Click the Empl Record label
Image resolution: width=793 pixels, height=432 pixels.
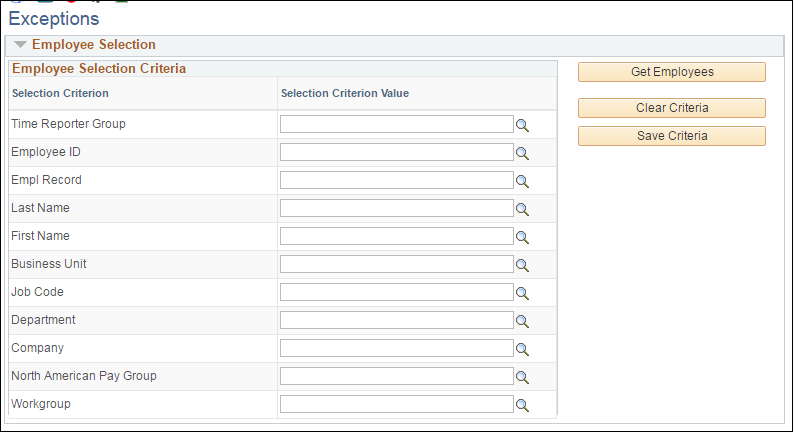point(46,180)
